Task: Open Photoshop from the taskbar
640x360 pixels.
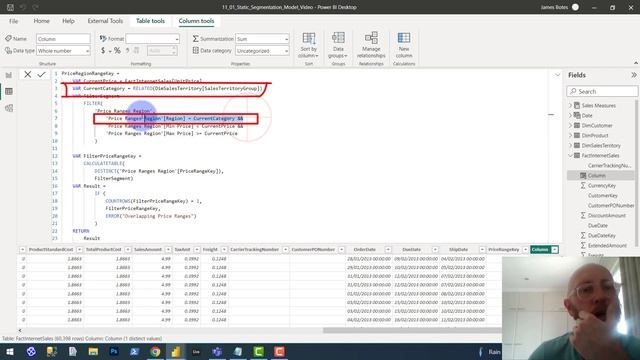Action: [114, 351]
